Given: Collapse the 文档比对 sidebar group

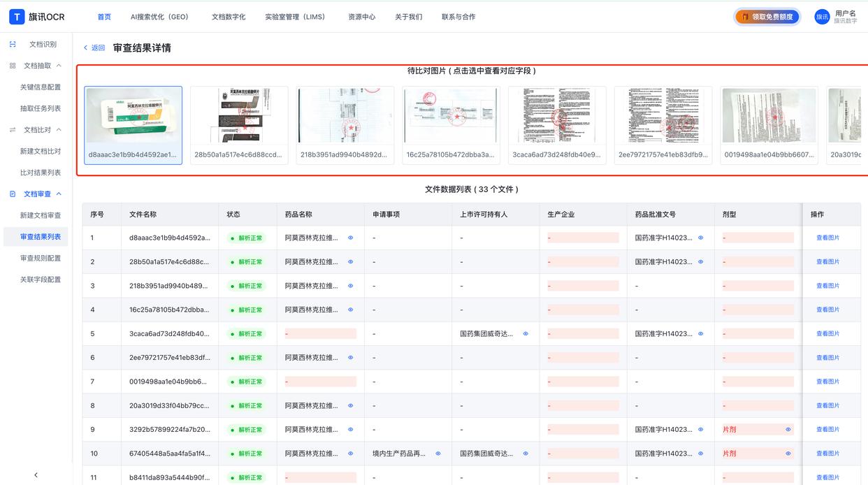Looking at the screenshot, I should click(x=59, y=130).
